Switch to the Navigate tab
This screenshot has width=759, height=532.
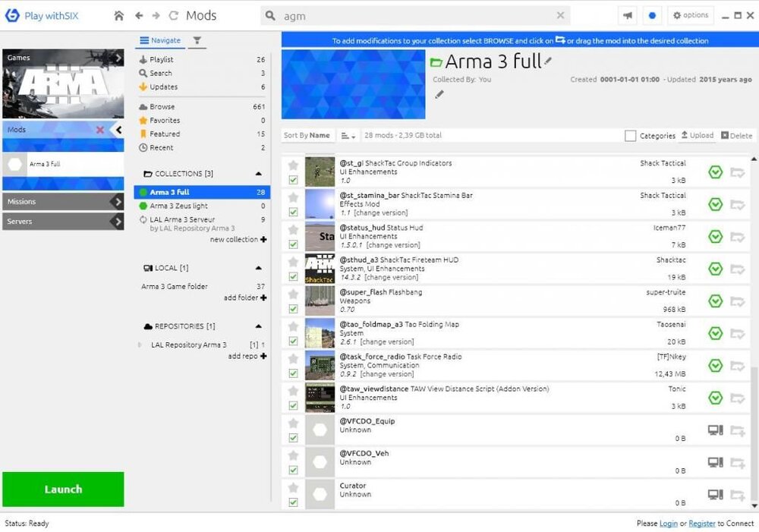tap(159, 41)
